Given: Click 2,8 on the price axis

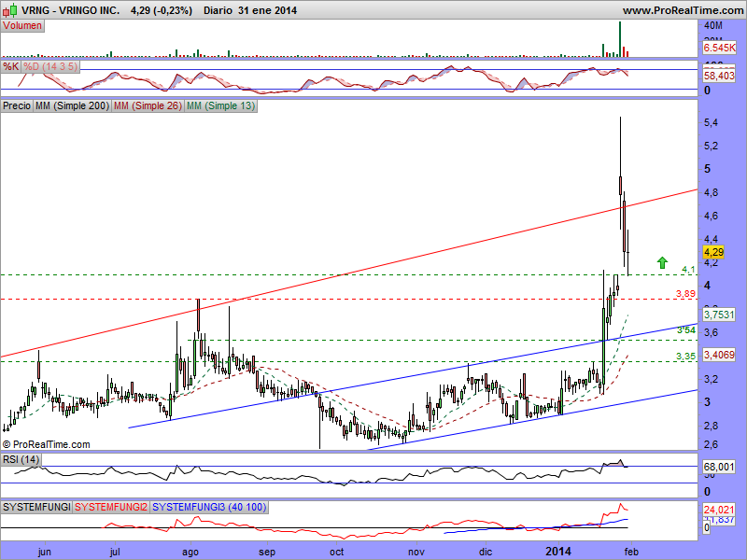Looking at the screenshot, I should pos(711,427).
